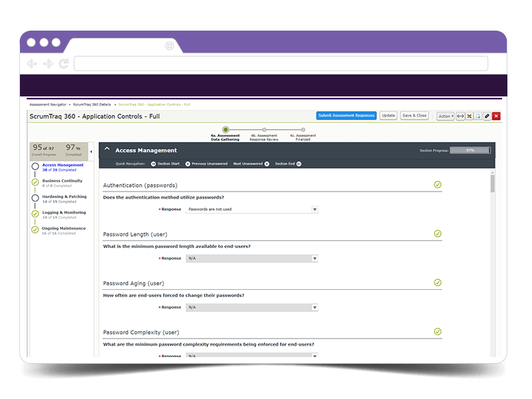Click the Authentication (passwords) answered check icon

[438, 185]
